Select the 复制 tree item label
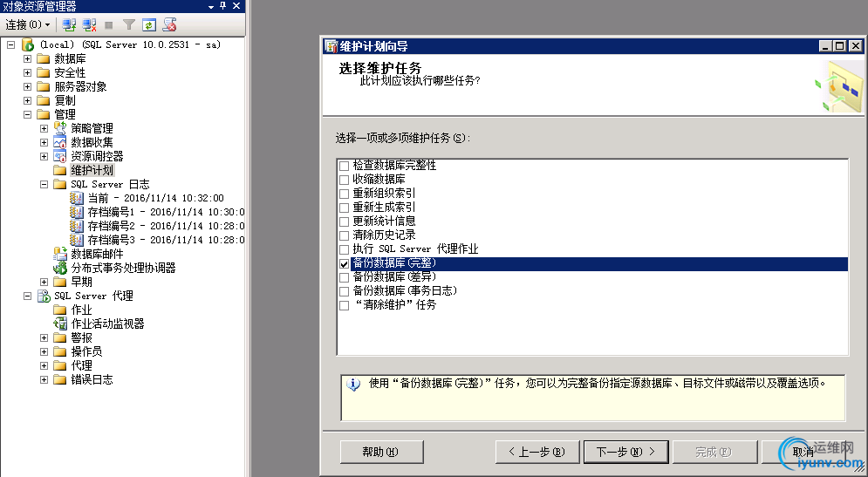Viewport: 868px width, 477px height. pyautogui.click(x=65, y=100)
